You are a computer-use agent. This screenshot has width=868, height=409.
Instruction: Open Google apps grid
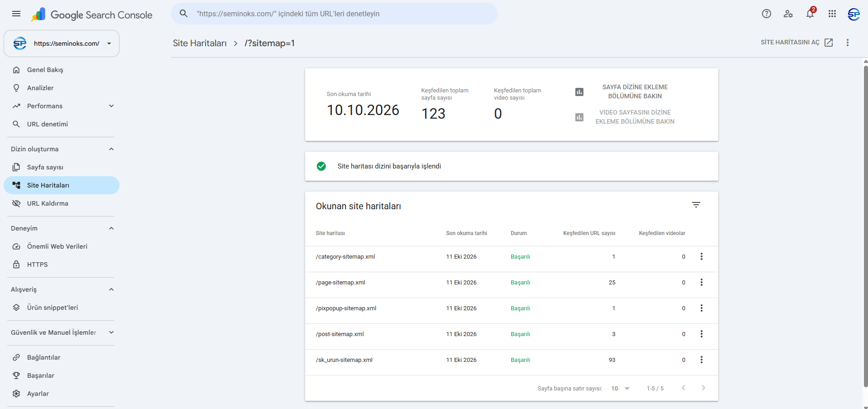coord(832,14)
